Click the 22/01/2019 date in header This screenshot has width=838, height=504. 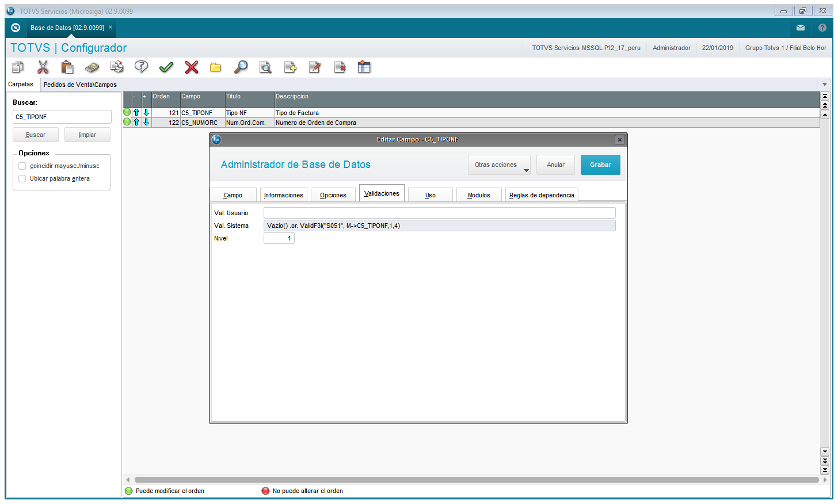coord(718,48)
